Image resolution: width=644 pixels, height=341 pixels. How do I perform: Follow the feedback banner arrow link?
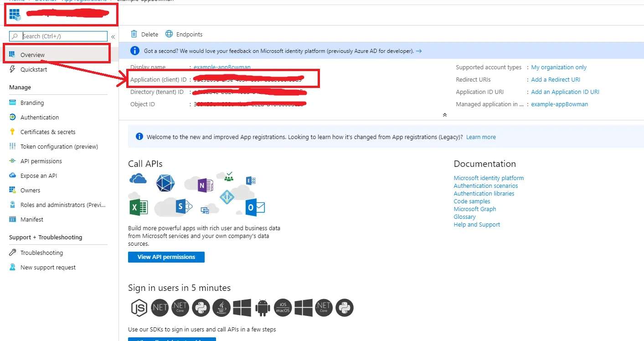pos(419,51)
